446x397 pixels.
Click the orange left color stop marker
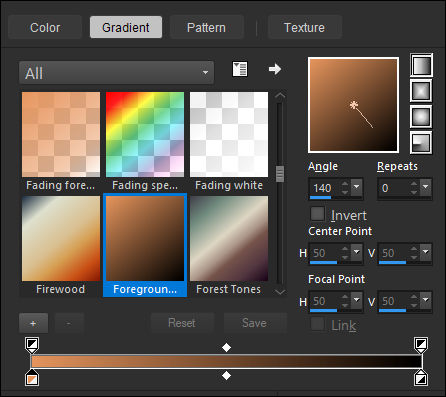pyautogui.click(x=32, y=377)
